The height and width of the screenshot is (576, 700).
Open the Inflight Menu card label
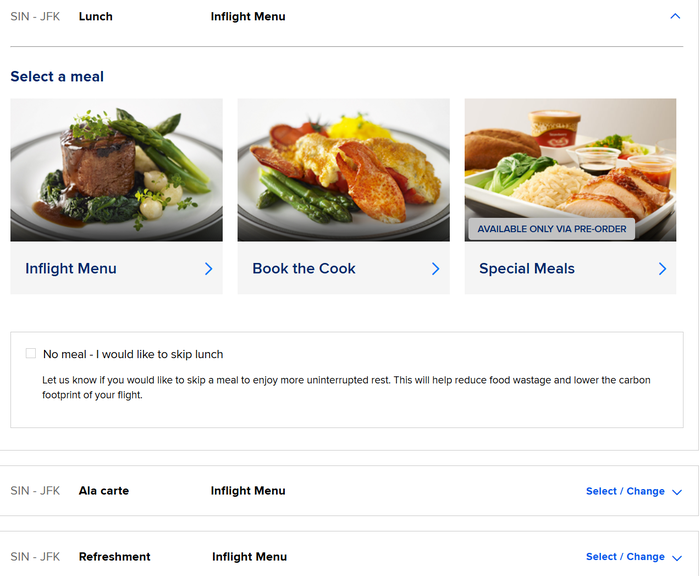(x=71, y=268)
